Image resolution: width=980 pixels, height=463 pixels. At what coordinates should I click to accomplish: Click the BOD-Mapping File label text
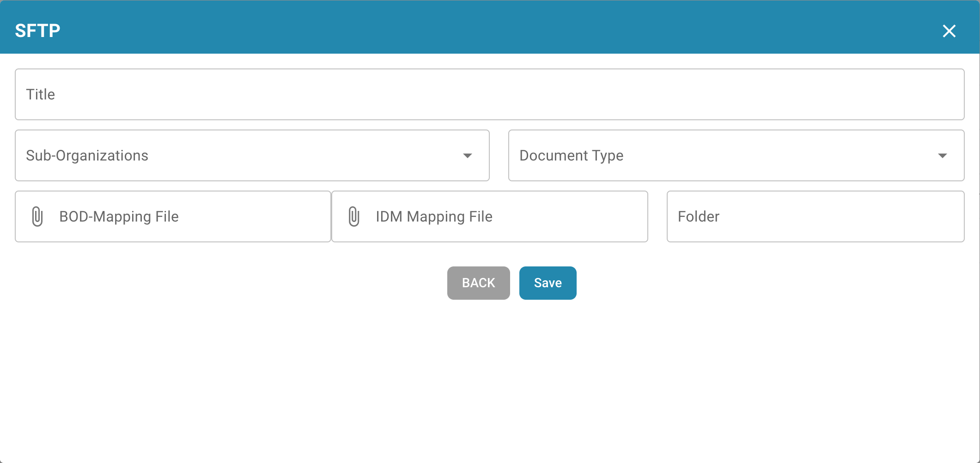119,216
